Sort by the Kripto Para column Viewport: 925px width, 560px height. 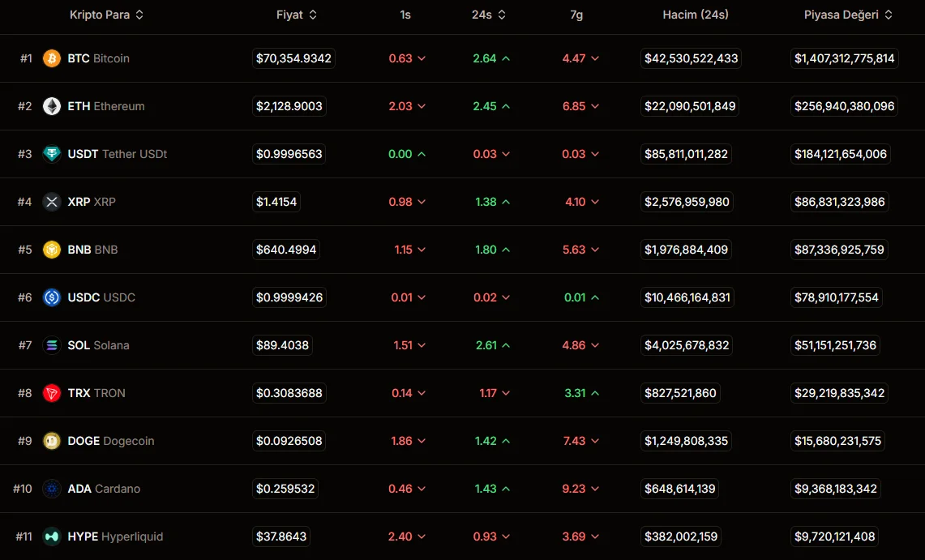(107, 15)
